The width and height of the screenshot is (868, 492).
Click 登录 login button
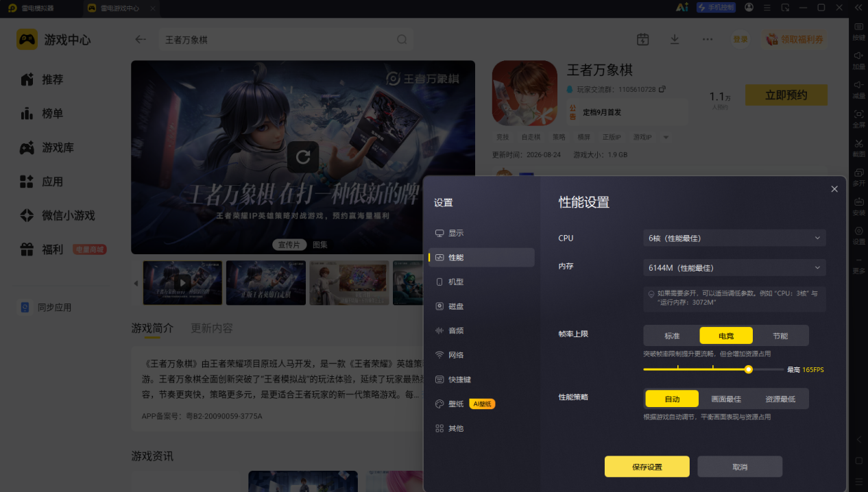click(740, 40)
